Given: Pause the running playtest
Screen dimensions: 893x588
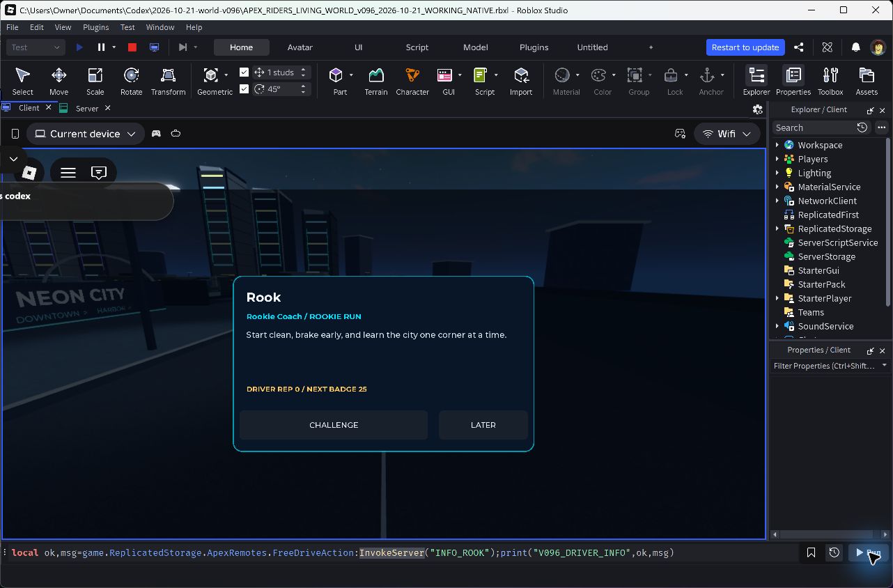Looking at the screenshot, I should tap(101, 47).
